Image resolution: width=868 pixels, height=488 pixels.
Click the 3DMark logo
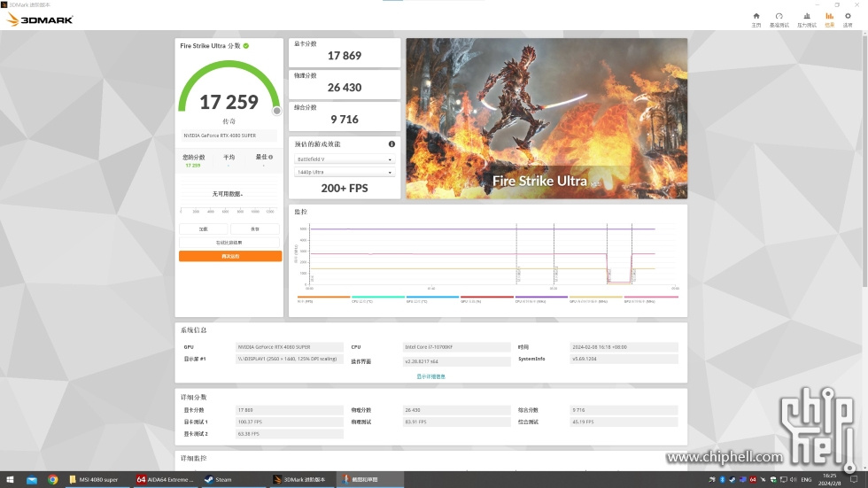[x=40, y=19]
